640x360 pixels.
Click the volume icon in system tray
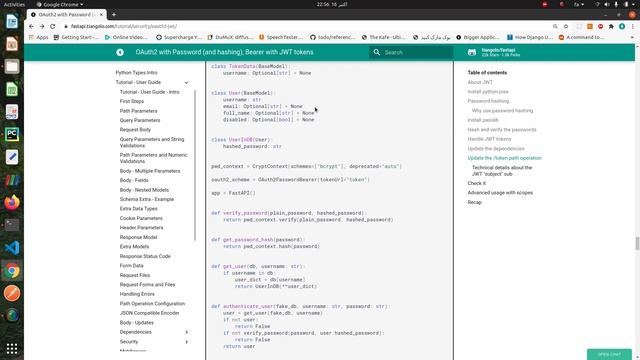click(607, 4)
